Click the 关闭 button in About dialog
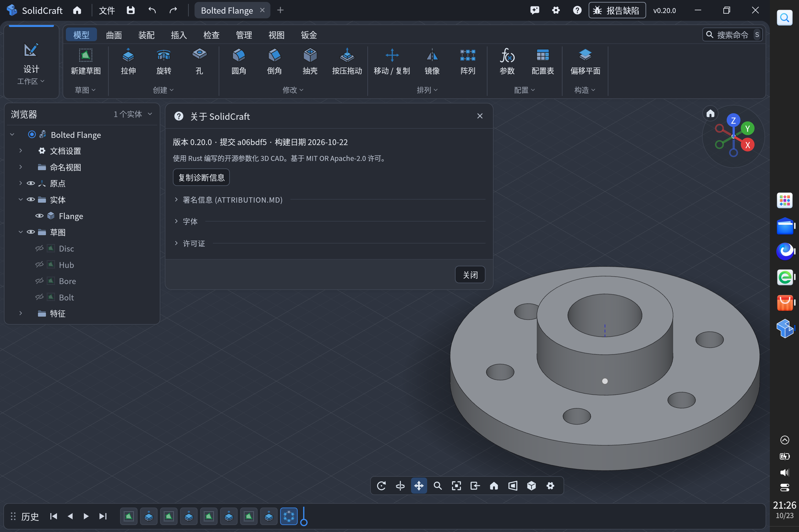The image size is (799, 532). point(470,275)
